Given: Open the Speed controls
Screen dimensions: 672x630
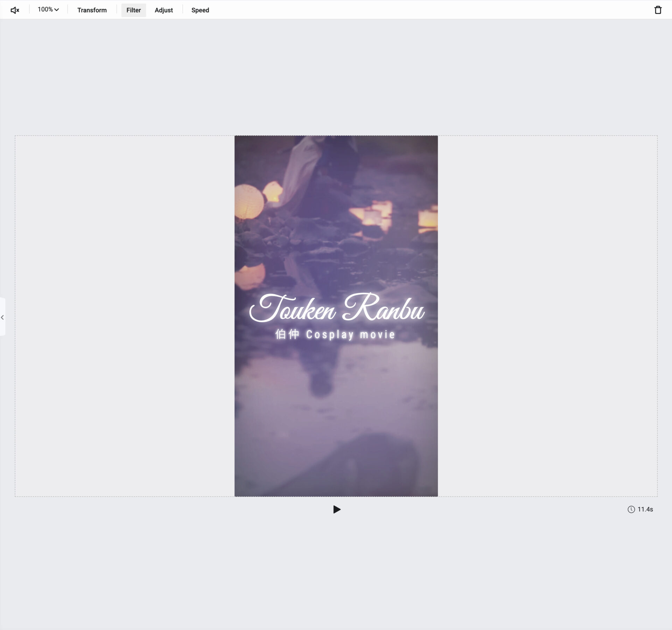Looking at the screenshot, I should click(200, 10).
